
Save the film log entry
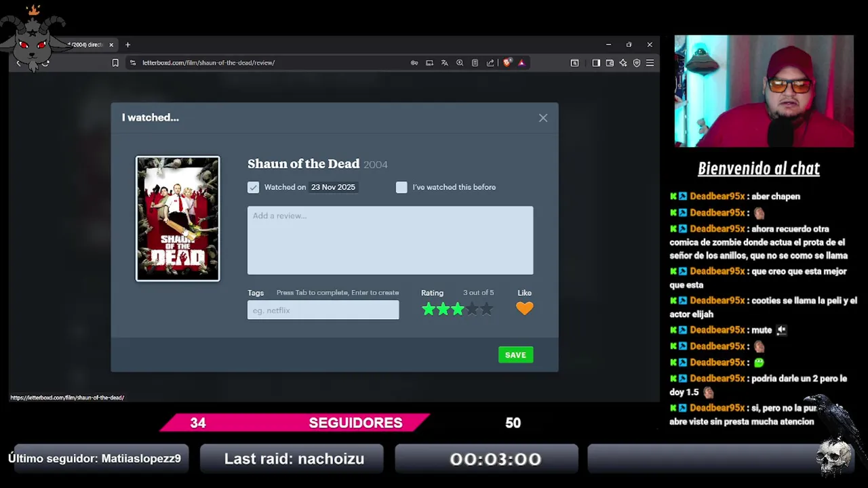[x=515, y=355]
